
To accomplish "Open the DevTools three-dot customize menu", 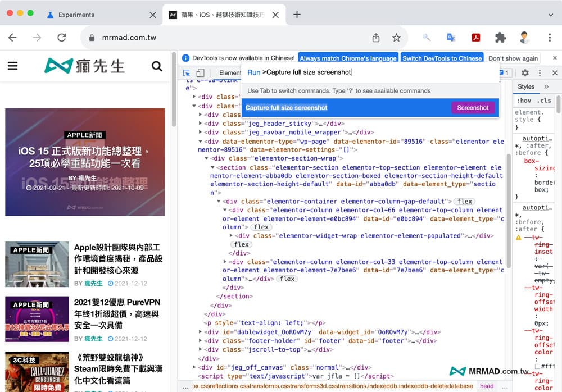I will coord(540,73).
